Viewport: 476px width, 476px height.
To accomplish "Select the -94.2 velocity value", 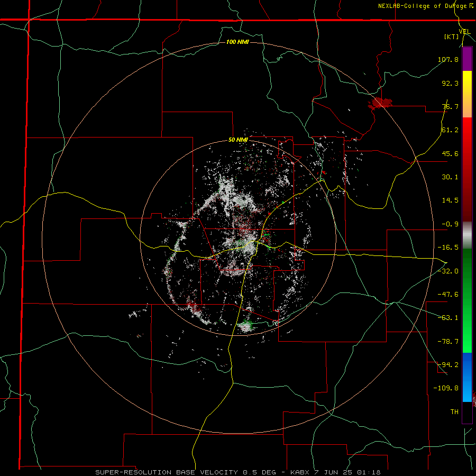I will (x=448, y=365).
